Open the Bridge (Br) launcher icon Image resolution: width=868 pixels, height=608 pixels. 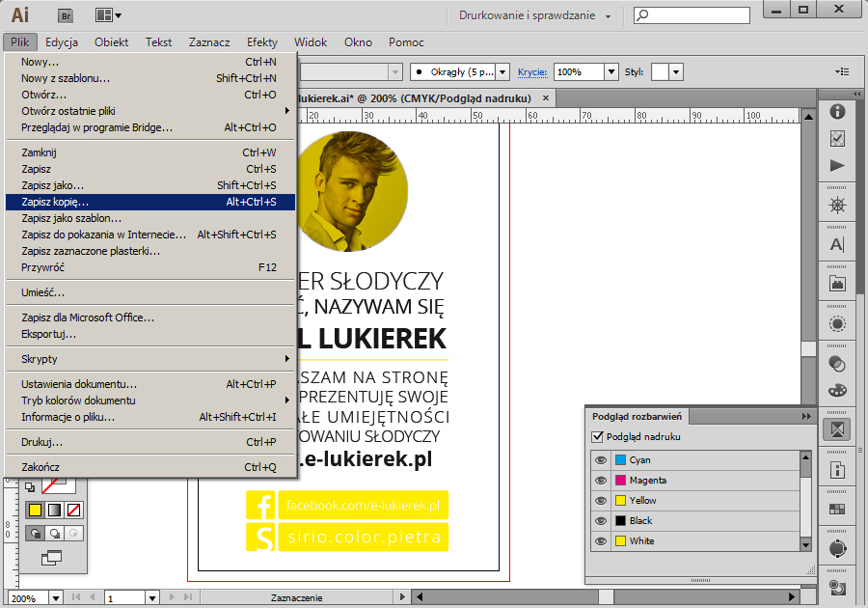tap(66, 15)
